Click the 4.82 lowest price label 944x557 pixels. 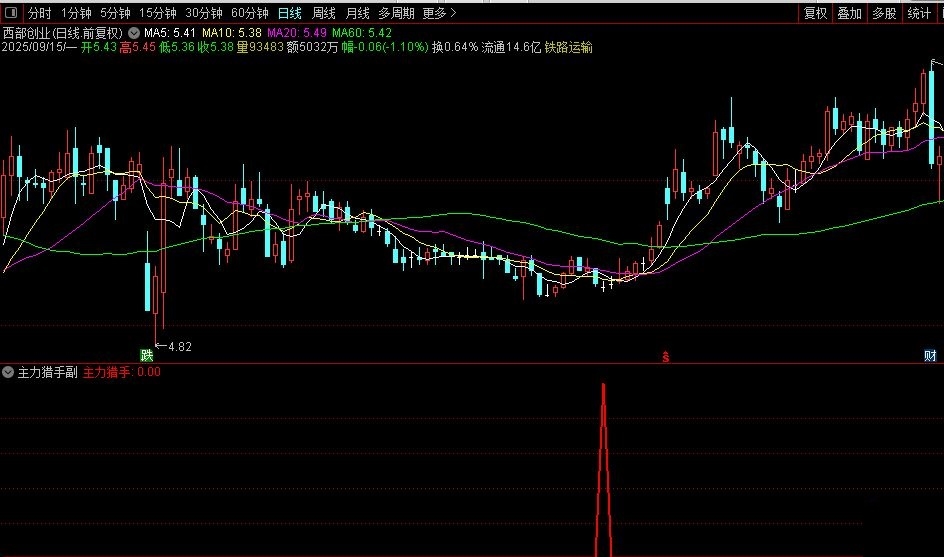(x=179, y=346)
